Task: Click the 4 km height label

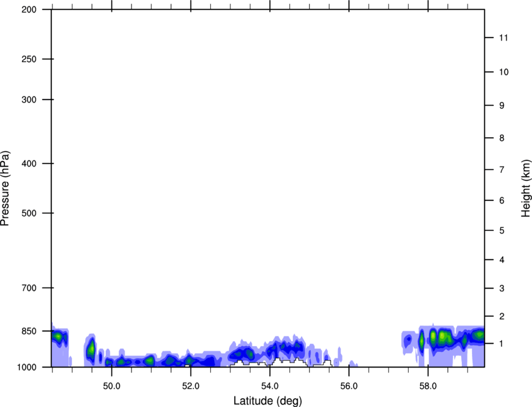Action: tap(502, 260)
